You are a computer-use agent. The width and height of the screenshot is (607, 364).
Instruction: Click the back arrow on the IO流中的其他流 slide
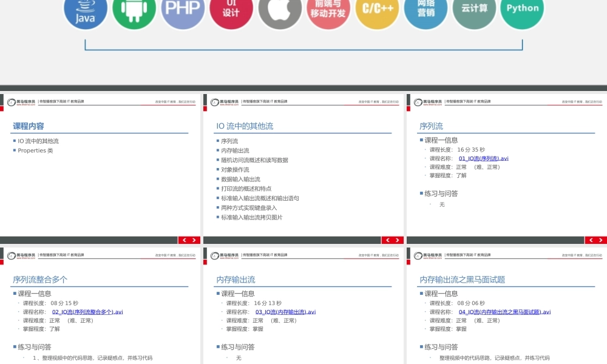(387, 240)
